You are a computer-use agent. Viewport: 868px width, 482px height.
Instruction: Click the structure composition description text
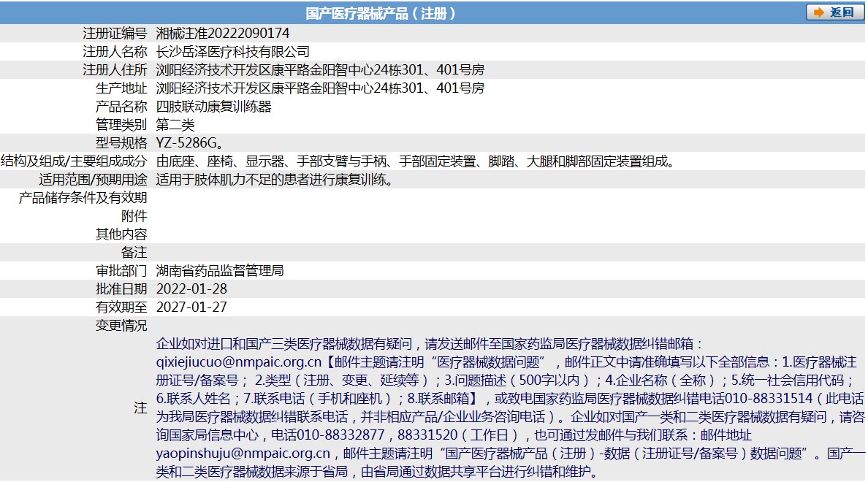coord(416,161)
